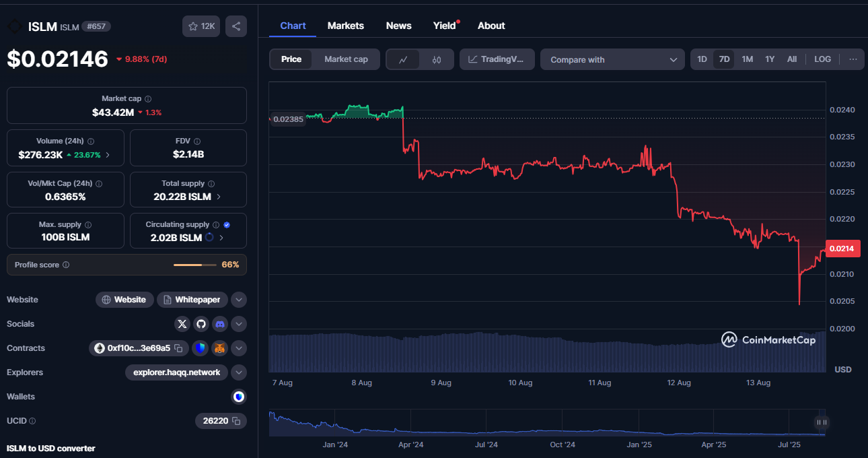Open Total supply info icon

click(x=211, y=183)
